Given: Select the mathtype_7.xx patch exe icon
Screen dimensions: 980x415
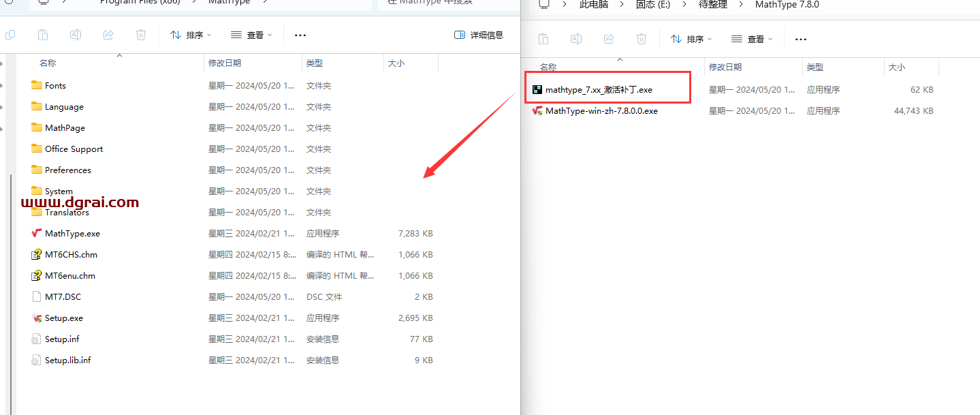Looking at the screenshot, I should 537,89.
